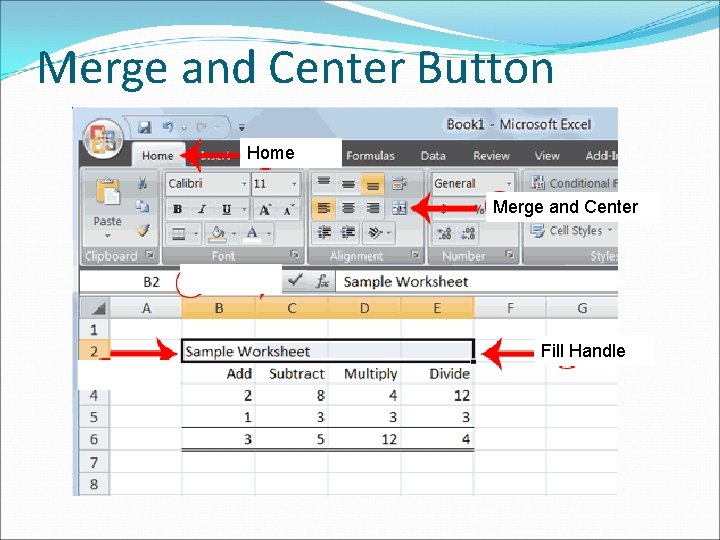Screen dimensions: 720x540
Task: Expand the Paste options arrow below Paste
Action: click(107, 236)
